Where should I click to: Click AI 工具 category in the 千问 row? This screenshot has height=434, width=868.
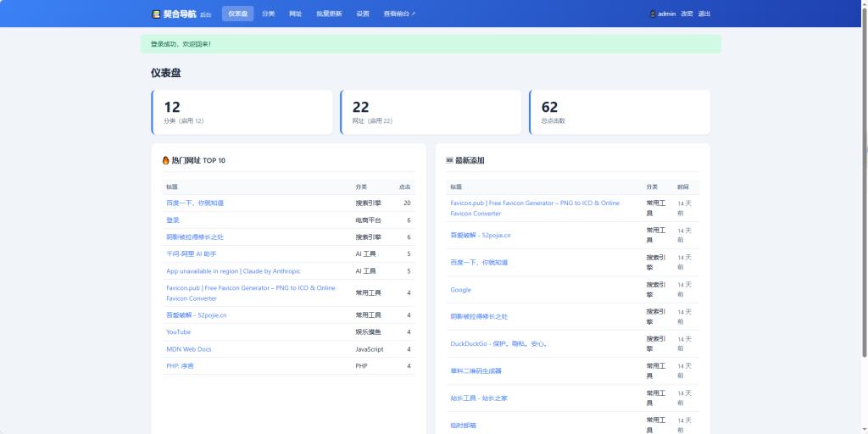tap(365, 254)
